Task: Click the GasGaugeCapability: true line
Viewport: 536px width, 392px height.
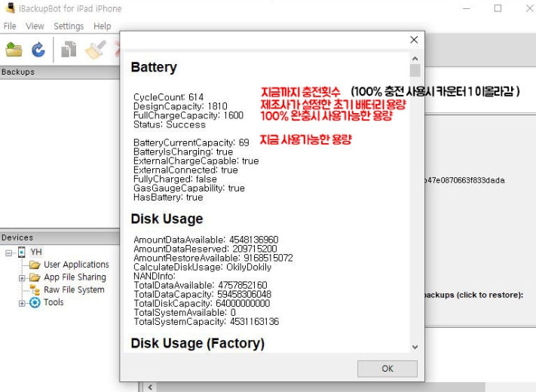Action: point(189,188)
